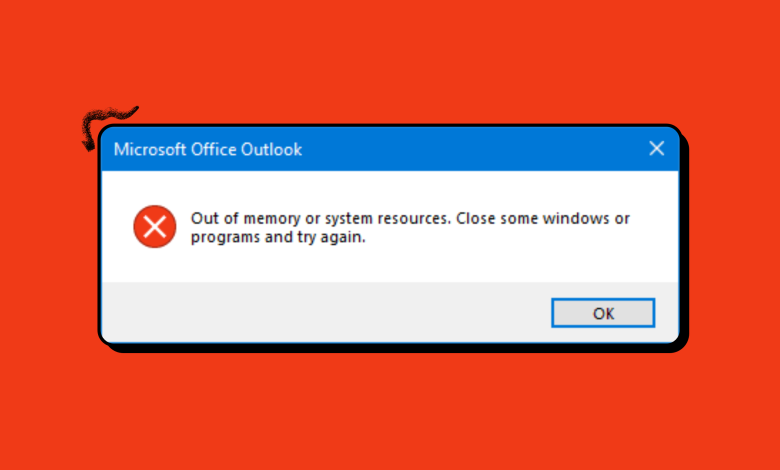The height and width of the screenshot is (470, 780).
Task: Click the 'programs and try again' line
Action: click(x=272, y=238)
